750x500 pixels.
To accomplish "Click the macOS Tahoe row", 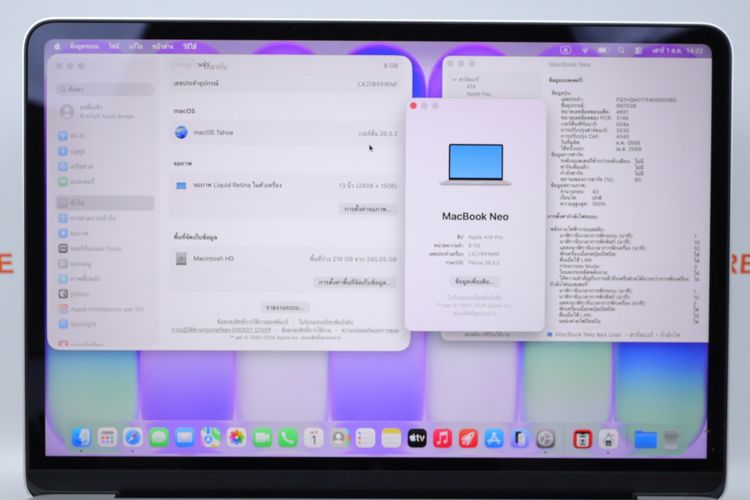I will (286, 133).
